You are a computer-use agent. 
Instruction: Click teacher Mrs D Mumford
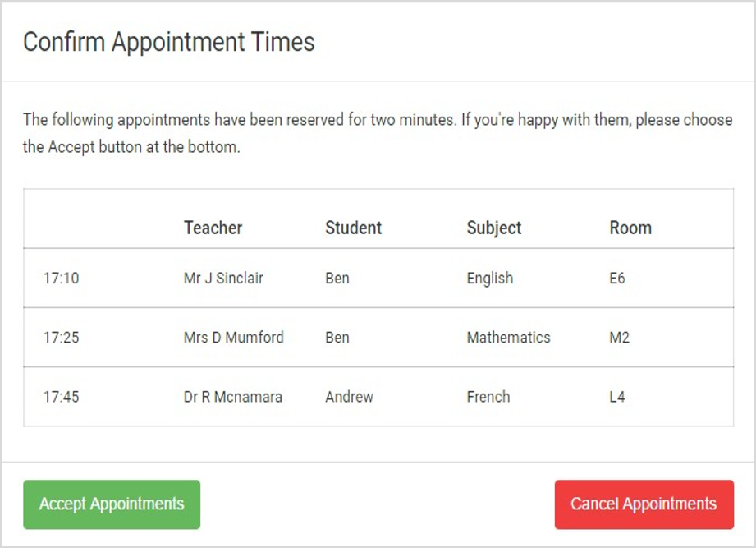tap(233, 337)
